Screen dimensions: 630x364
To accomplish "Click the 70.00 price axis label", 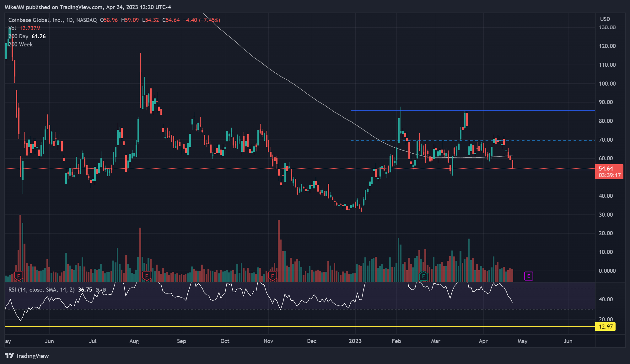I will 606,140.
